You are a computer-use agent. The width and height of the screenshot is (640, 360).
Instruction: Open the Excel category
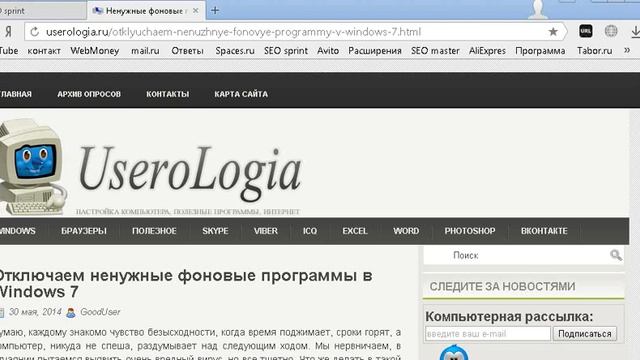pos(355,231)
